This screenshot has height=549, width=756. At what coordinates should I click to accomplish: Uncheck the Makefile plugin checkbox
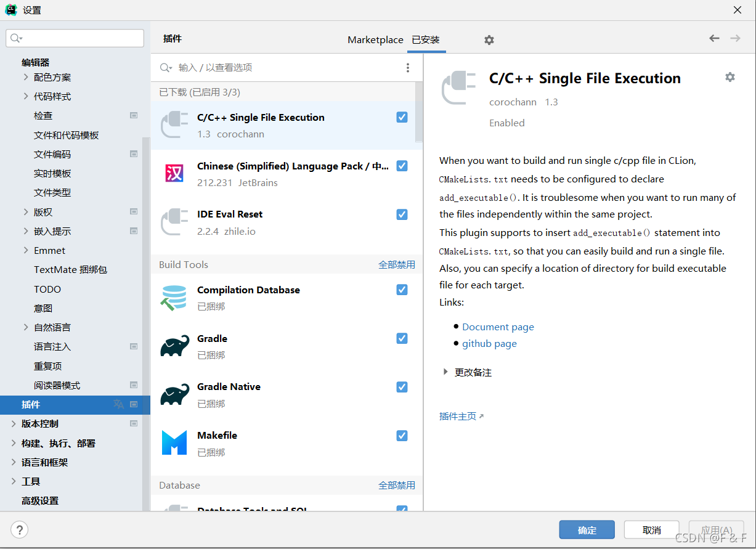402,436
